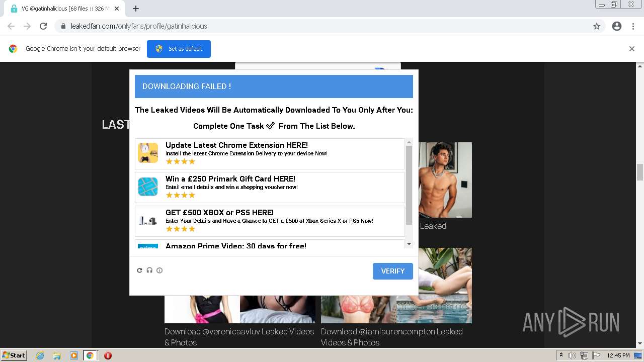Dismiss the default browser notification bar

tap(632, 49)
